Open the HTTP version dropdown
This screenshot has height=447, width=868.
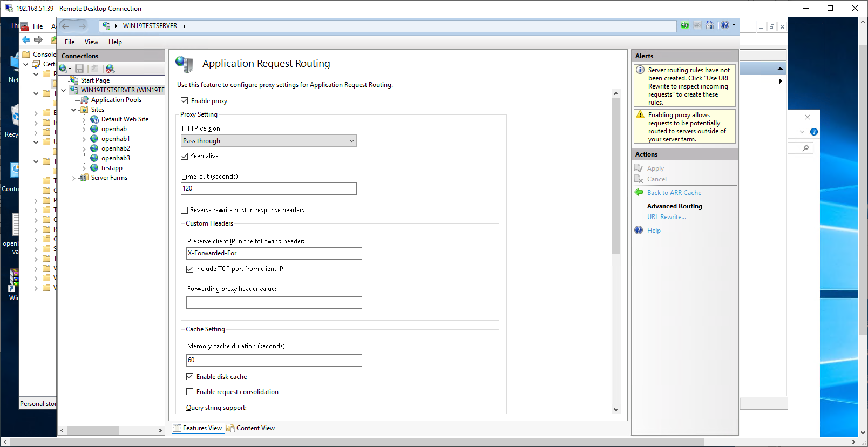click(269, 141)
